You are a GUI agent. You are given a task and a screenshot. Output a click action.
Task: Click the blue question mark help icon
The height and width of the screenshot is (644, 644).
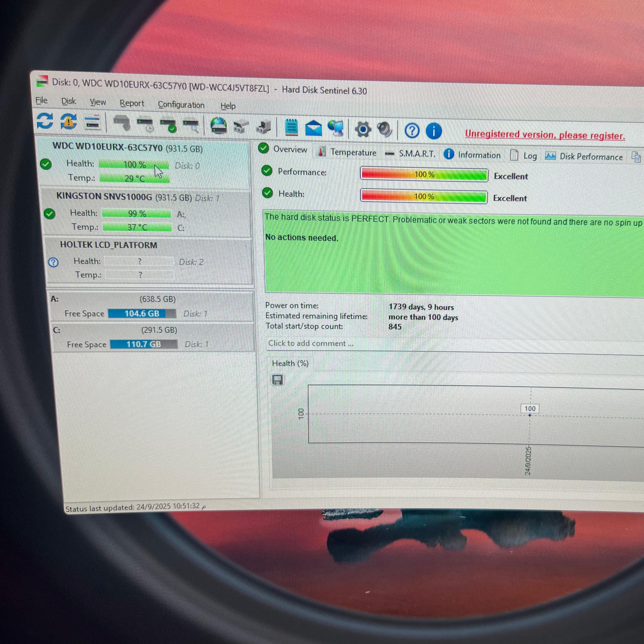pyautogui.click(x=412, y=131)
